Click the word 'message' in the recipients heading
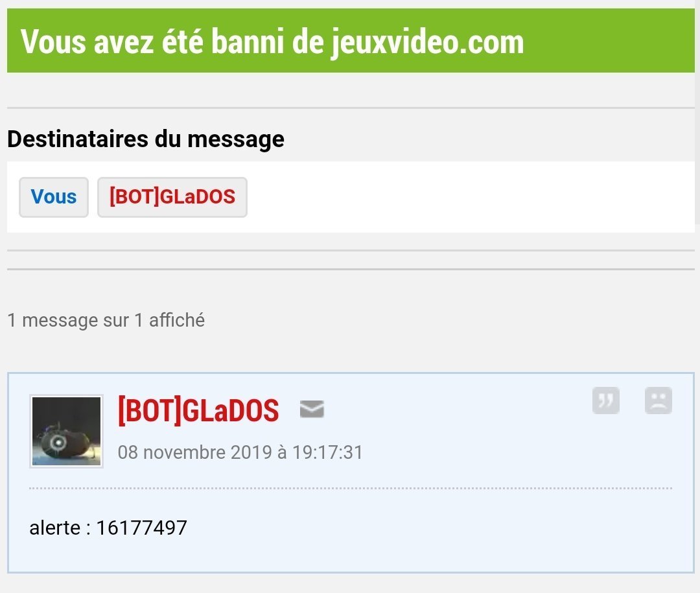This screenshot has width=700, height=593. point(236,139)
